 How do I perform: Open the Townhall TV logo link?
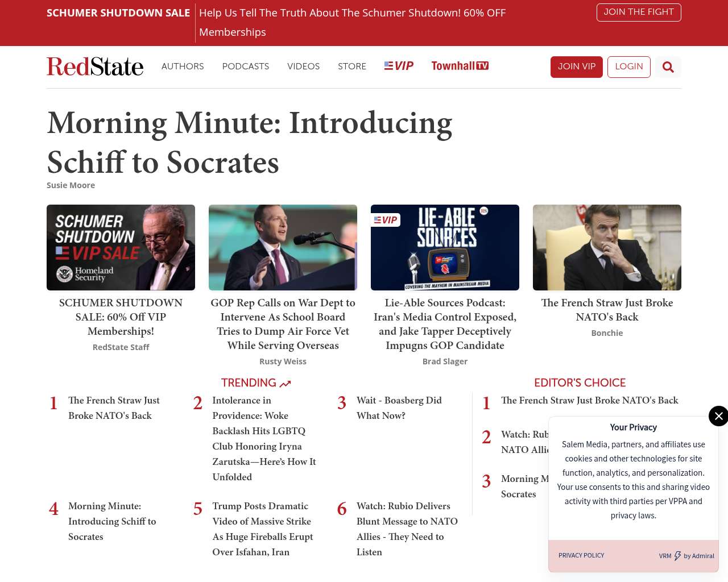coord(460,66)
